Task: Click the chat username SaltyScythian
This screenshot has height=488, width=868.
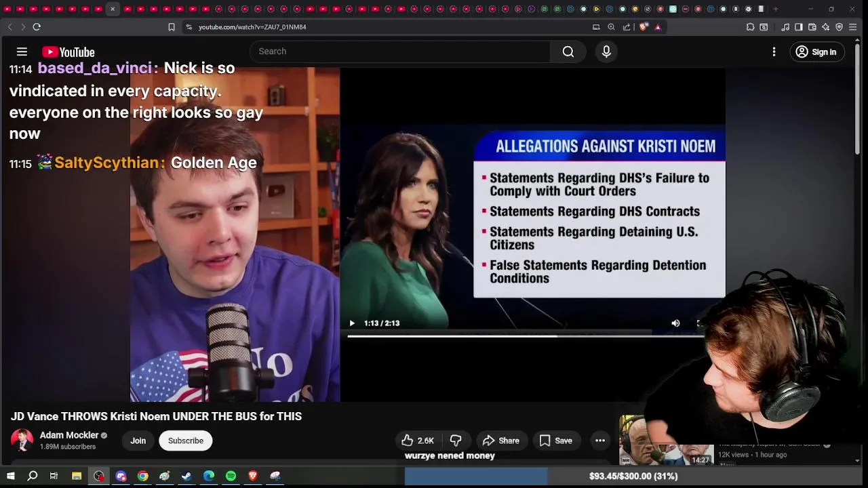Action: tap(107, 163)
